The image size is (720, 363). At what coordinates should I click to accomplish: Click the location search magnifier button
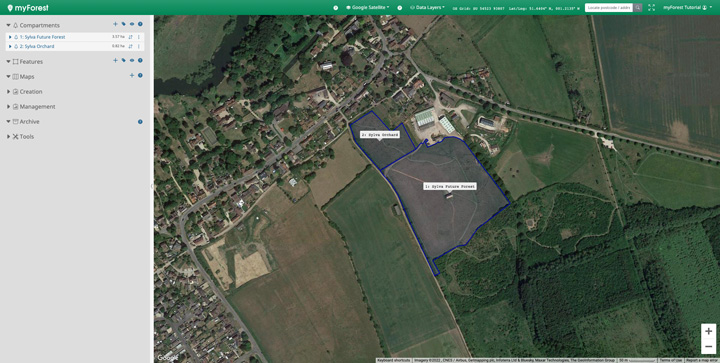(638, 7)
